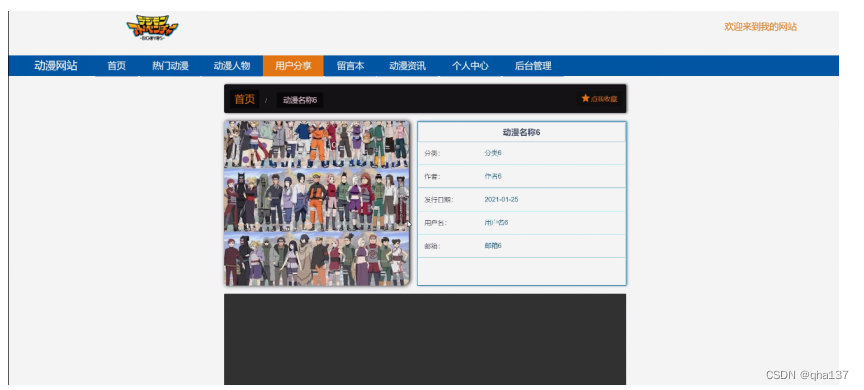The width and height of the screenshot is (864, 390).
Task: Click the orange 首页 breadcrumb link
Action: pos(245,99)
